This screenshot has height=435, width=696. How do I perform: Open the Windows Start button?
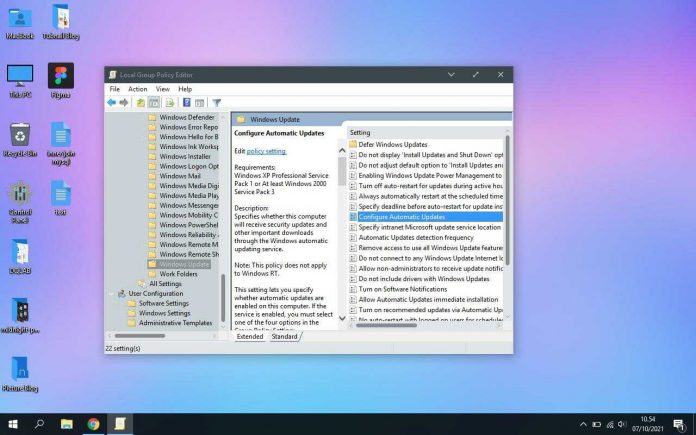coord(13,424)
